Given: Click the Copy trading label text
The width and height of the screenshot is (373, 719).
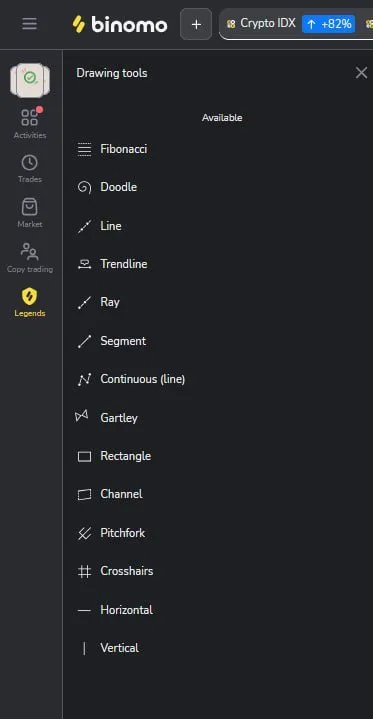Looking at the screenshot, I should pyautogui.click(x=30, y=269).
